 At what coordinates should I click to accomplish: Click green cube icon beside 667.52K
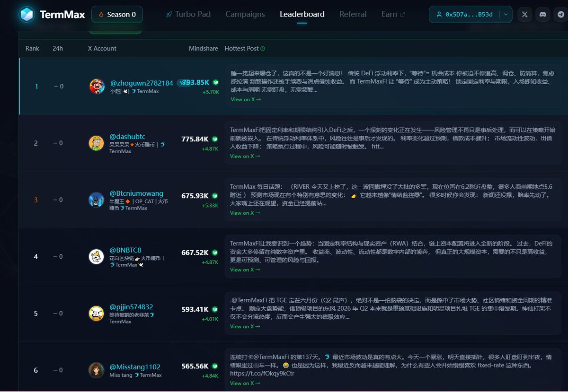215,253
